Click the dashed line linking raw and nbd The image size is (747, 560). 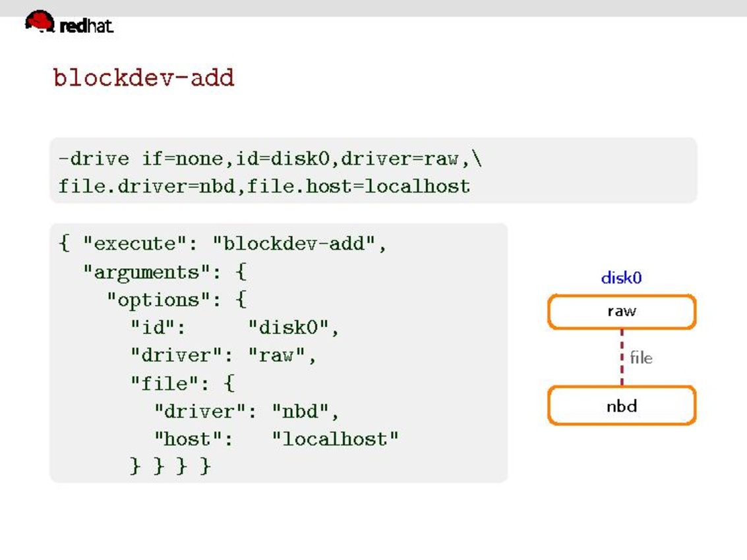tap(622, 358)
